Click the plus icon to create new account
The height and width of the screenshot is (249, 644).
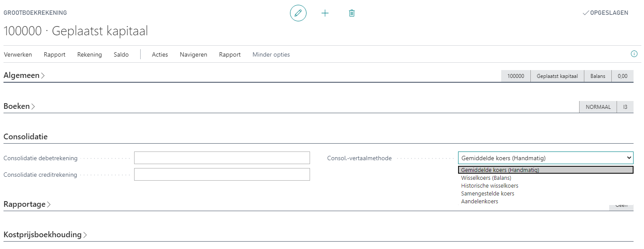[x=325, y=13]
